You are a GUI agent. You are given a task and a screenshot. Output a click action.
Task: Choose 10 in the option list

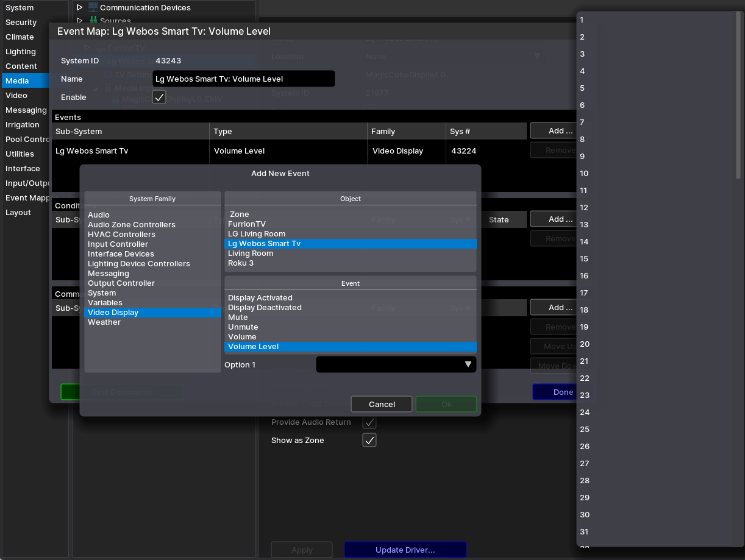(x=656, y=173)
